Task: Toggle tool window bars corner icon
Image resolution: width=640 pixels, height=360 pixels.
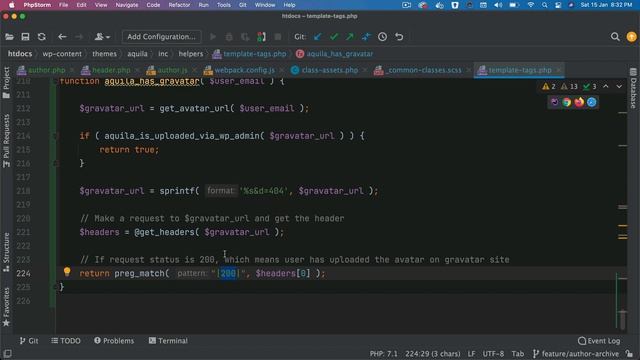Action: pos(7,354)
